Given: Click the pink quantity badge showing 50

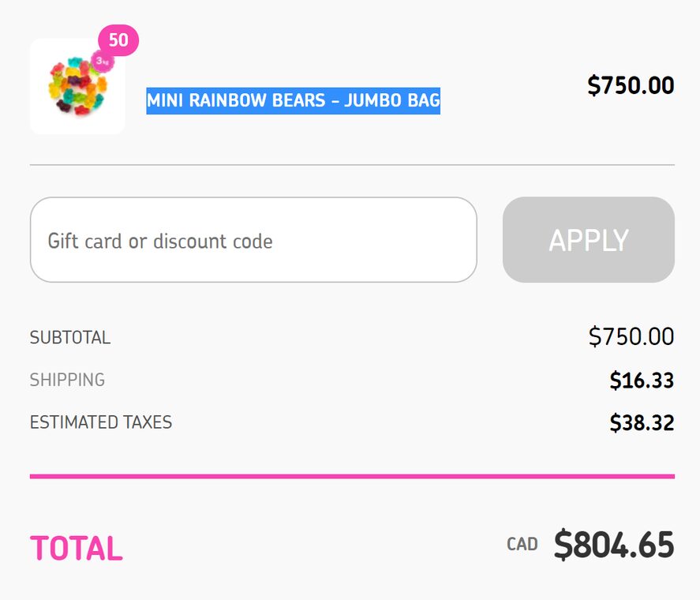Looking at the screenshot, I should pyautogui.click(x=118, y=40).
